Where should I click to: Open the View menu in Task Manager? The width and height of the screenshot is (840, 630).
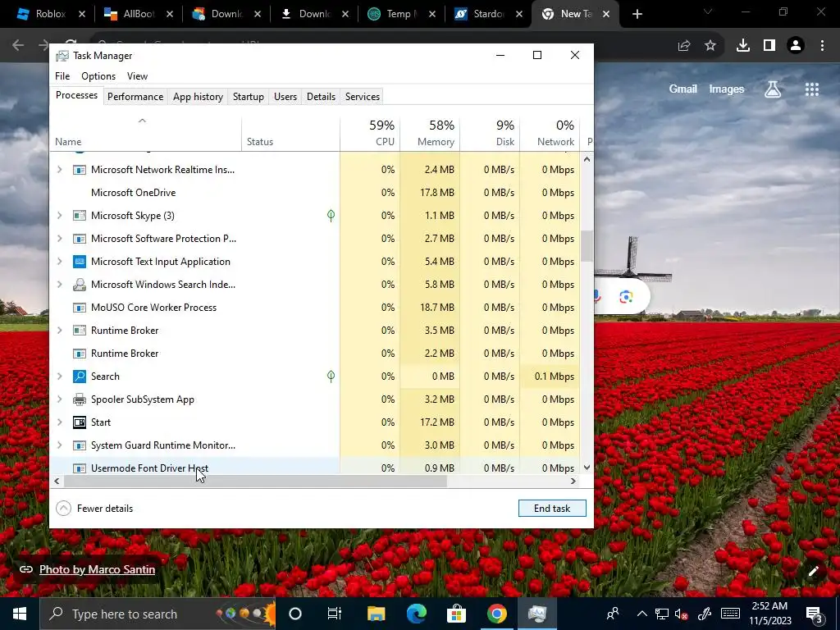pyautogui.click(x=137, y=76)
